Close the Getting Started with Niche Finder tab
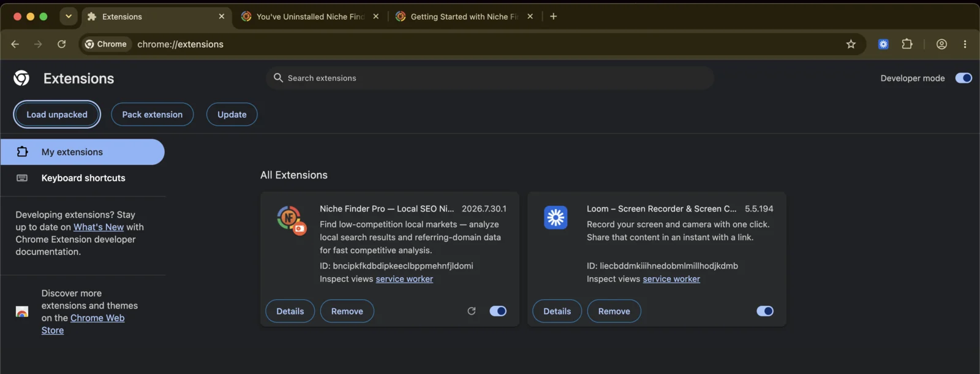The height and width of the screenshot is (374, 980). tap(530, 17)
